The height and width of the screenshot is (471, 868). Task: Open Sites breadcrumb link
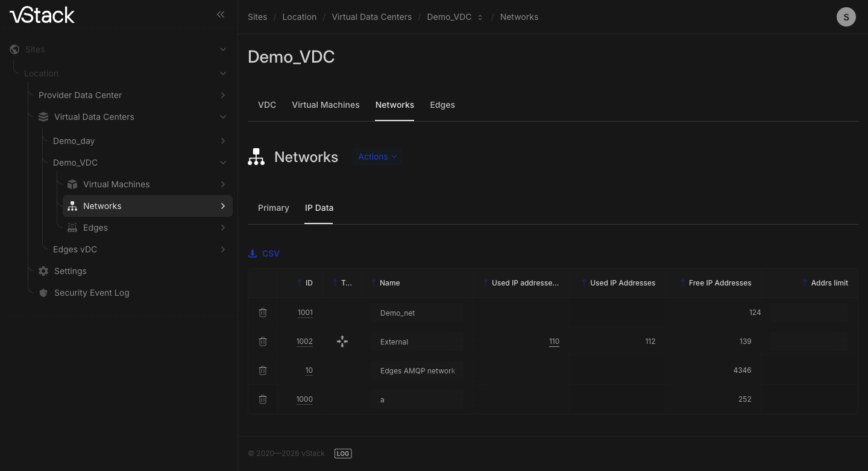(257, 17)
